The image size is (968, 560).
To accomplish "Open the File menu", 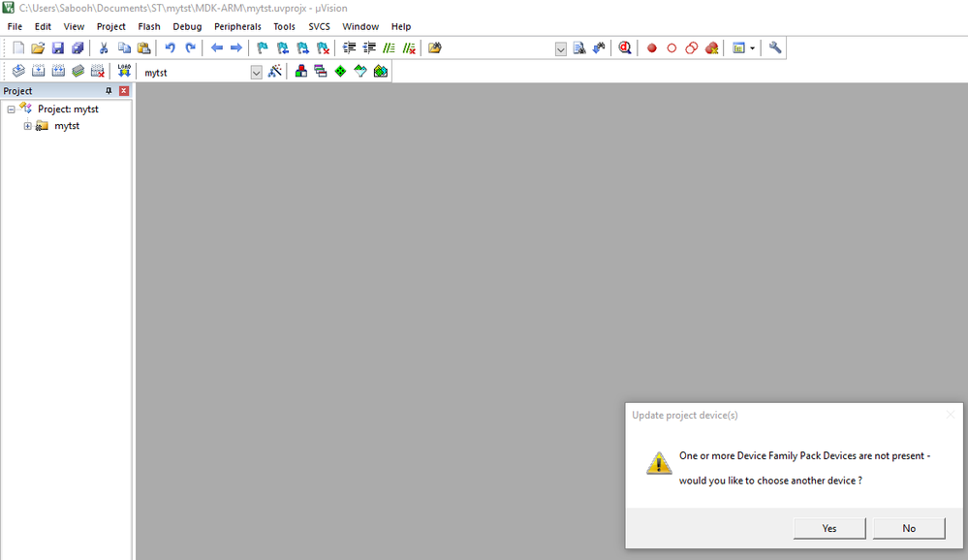I will (15, 26).
